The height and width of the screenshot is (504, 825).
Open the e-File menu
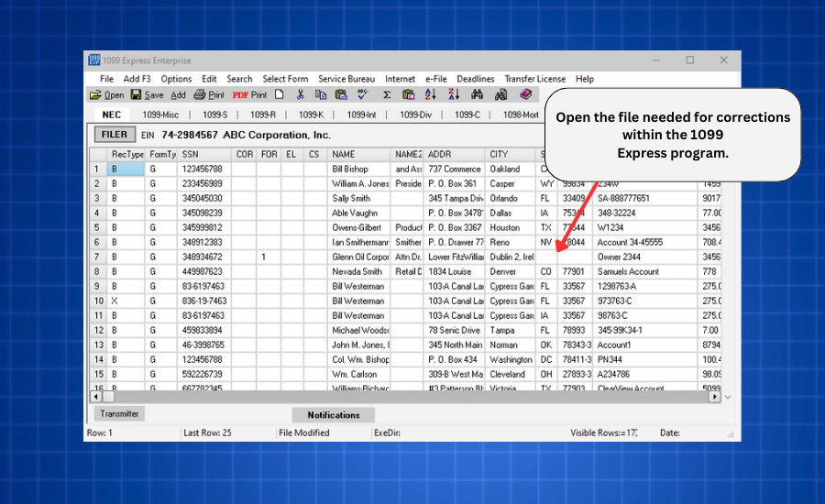tap(435, 79)
